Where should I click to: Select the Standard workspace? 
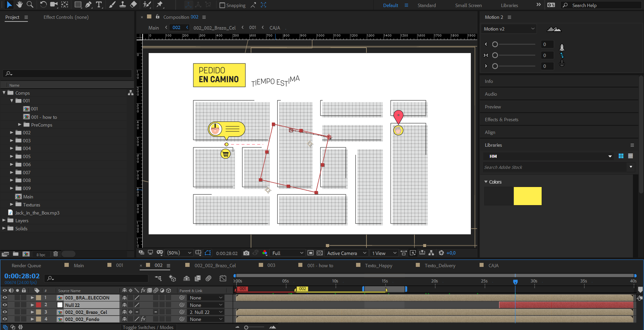(427, 5)
